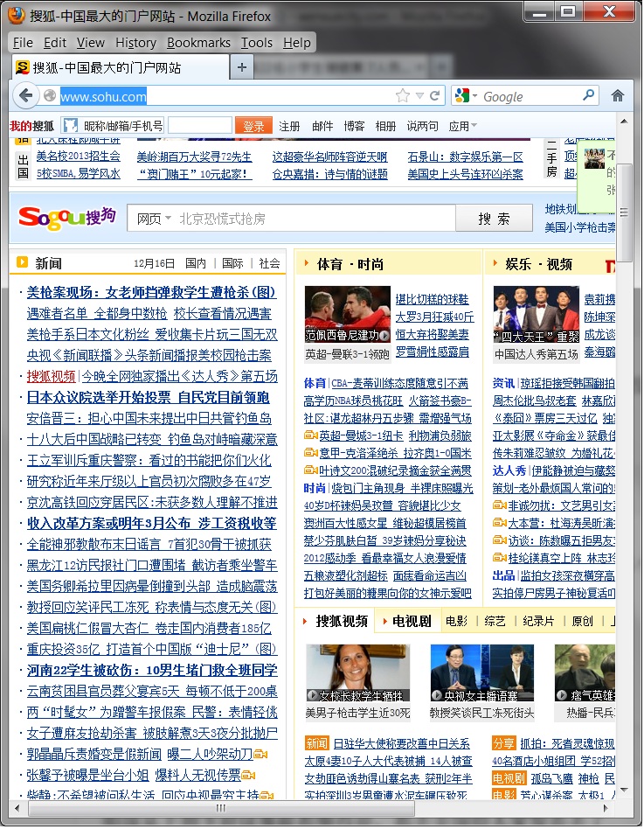Open the red 搜狐视频 link in news list
The width and height of the screenshot is (644, 829).
pos(51,376)
